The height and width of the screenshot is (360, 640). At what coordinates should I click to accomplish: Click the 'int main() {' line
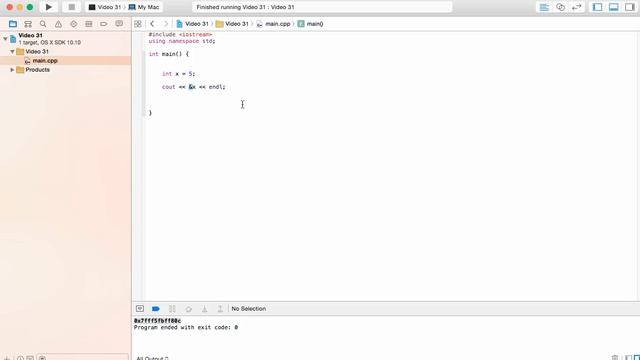[169, 54]
